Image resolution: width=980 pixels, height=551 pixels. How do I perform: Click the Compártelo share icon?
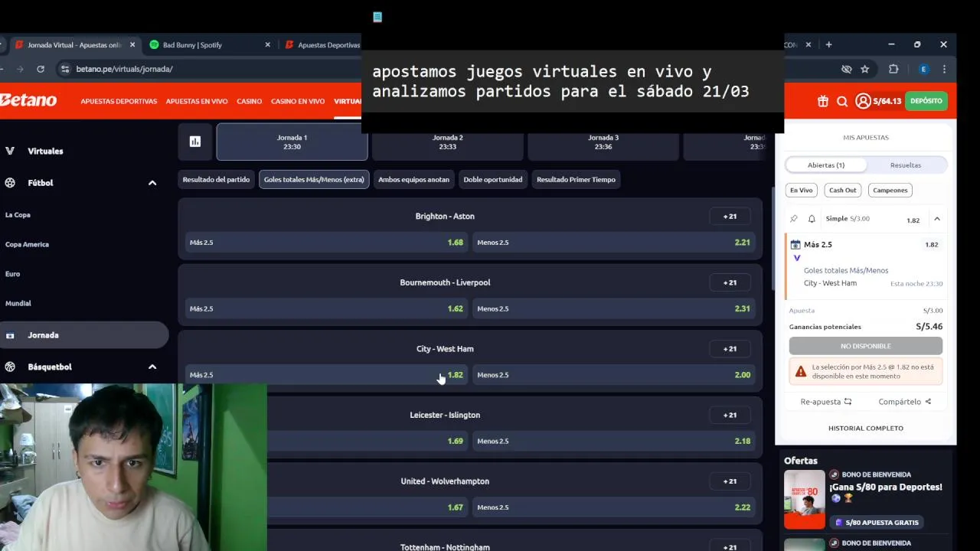pos(928,402)
